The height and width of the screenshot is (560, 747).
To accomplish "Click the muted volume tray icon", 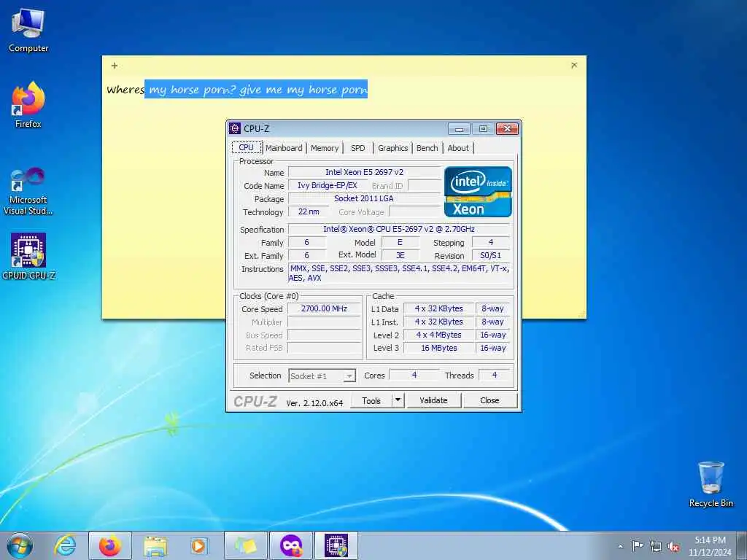I will coord(673,546).
